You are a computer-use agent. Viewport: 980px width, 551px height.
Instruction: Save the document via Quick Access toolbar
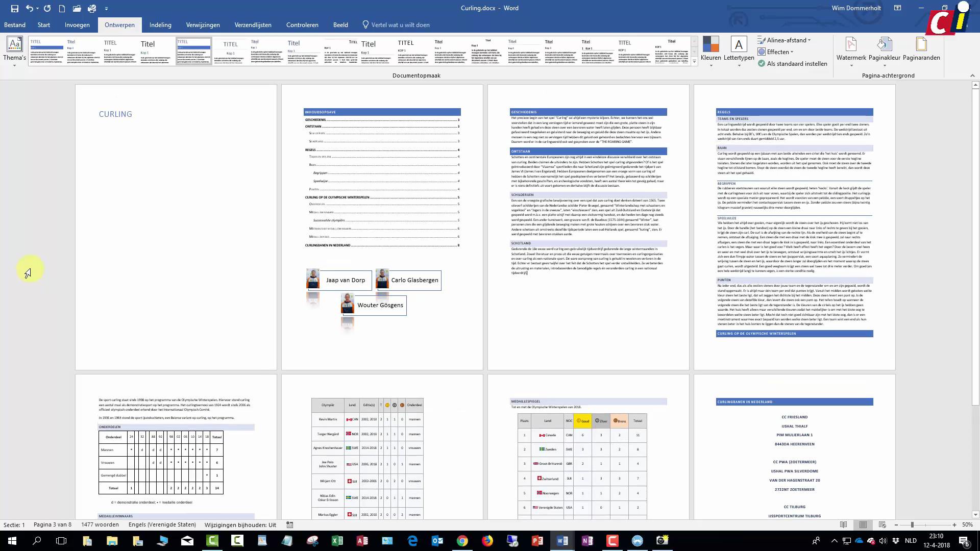point(15,8)
